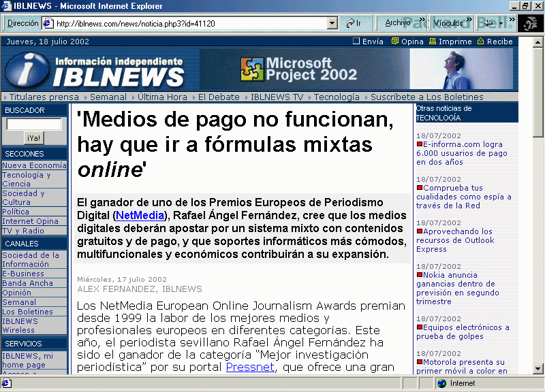Click the page icon in address bar
The image size is (545, 392).
coord(48,23)
